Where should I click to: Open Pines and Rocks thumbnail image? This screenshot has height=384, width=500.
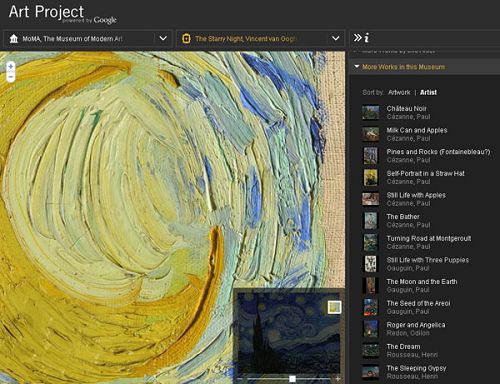[370, 156]
